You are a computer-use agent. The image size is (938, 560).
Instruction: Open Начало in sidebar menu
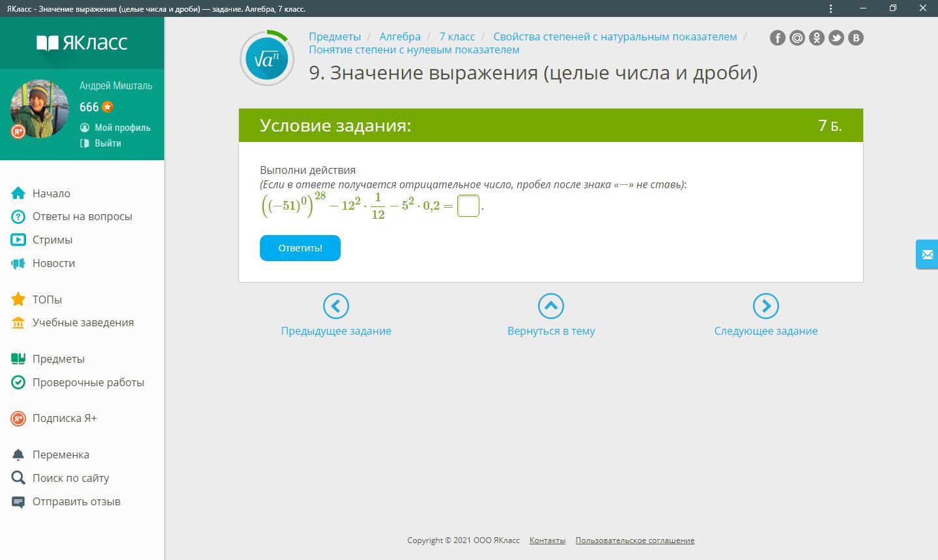coord(51,193)
